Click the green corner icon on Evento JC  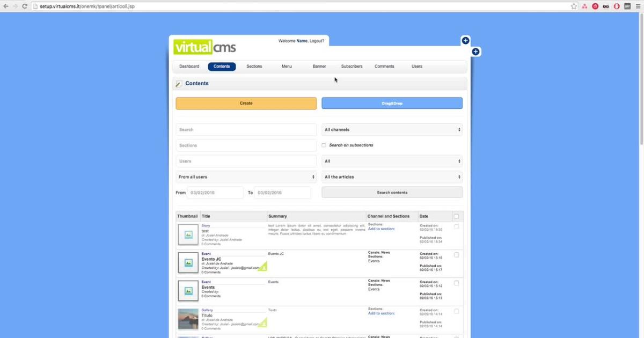262,267
